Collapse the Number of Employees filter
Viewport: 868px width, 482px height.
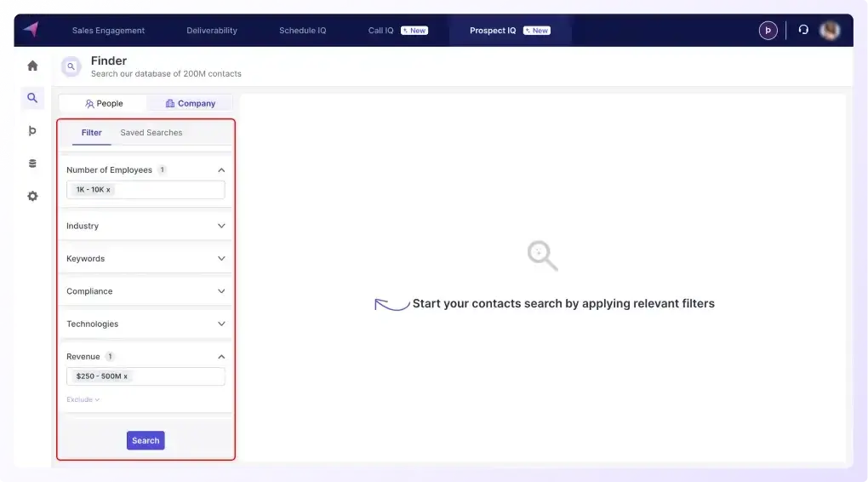point(221,170)
